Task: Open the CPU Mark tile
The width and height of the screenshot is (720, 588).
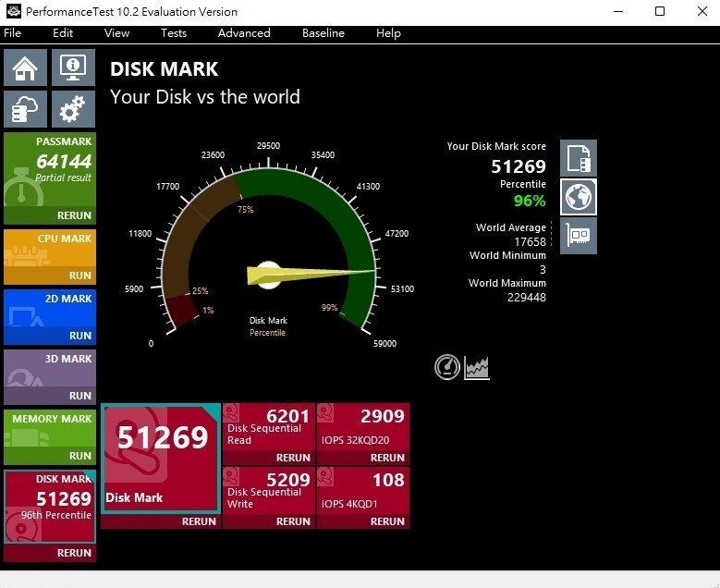Action: point(50,248)
